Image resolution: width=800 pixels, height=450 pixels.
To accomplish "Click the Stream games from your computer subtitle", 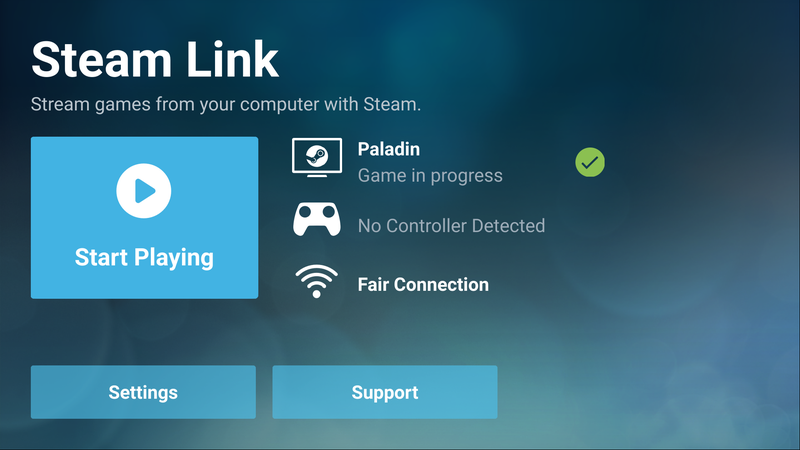I will 226,105.
